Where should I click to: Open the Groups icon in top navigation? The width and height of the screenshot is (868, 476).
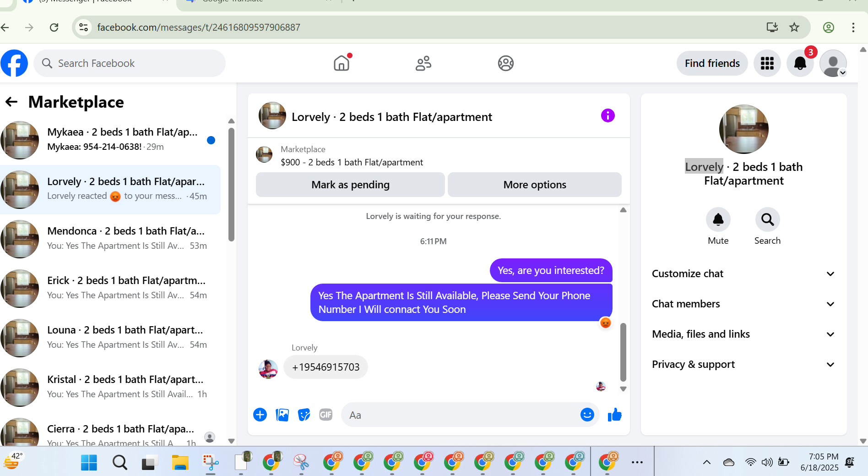click(x=506, y=63)
